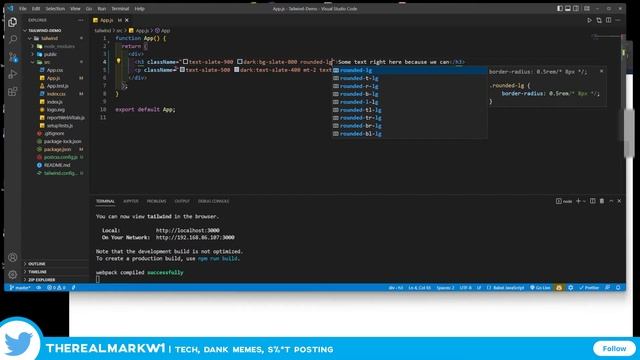Open the editor More Actions ellipsis
Image resolution: width=640 pixels, height=360 pixels.
pos(618,20)
